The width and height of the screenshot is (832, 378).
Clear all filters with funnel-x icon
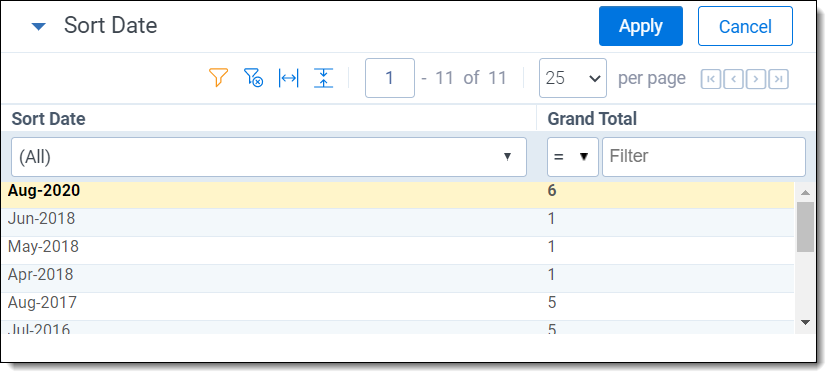pyautogui.click(x=253, y=78)
